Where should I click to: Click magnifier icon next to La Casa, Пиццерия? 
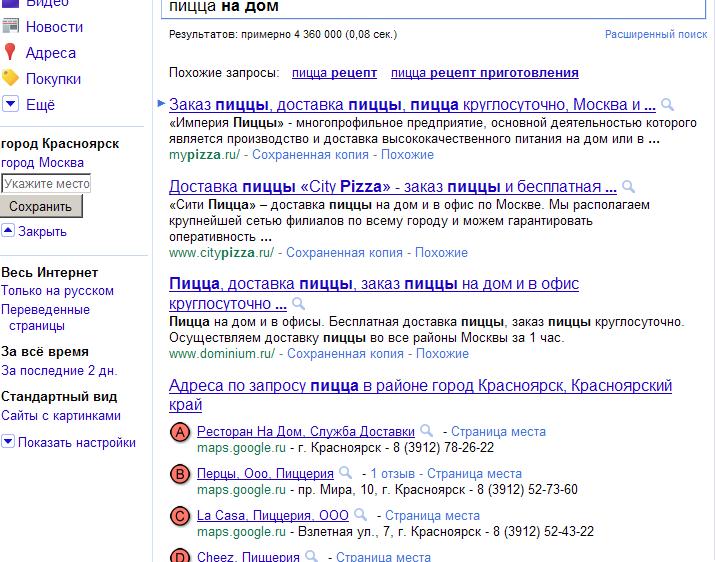pos(360,515)
